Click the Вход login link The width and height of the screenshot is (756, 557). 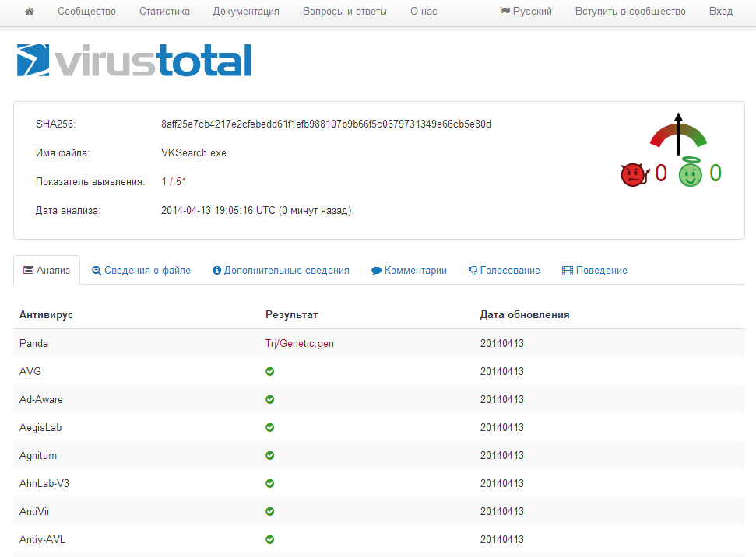point(721,12)
